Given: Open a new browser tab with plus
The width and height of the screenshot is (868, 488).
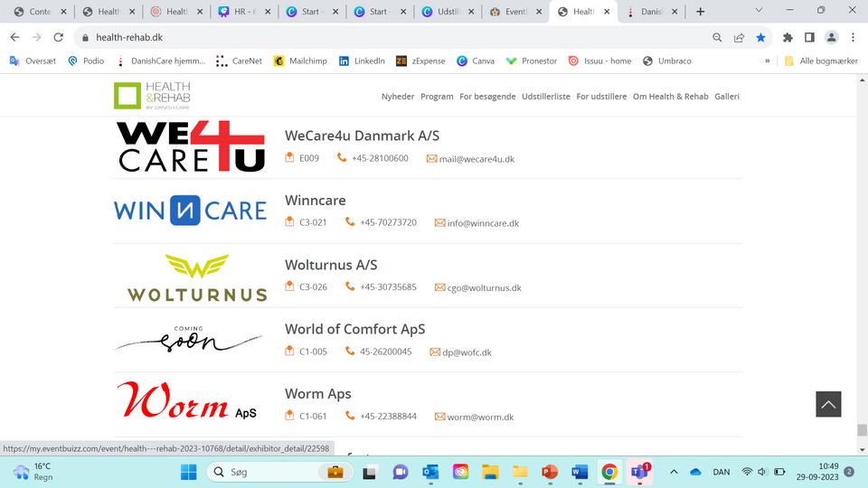Looking at the screenshot, I should (x=700, y=12).
